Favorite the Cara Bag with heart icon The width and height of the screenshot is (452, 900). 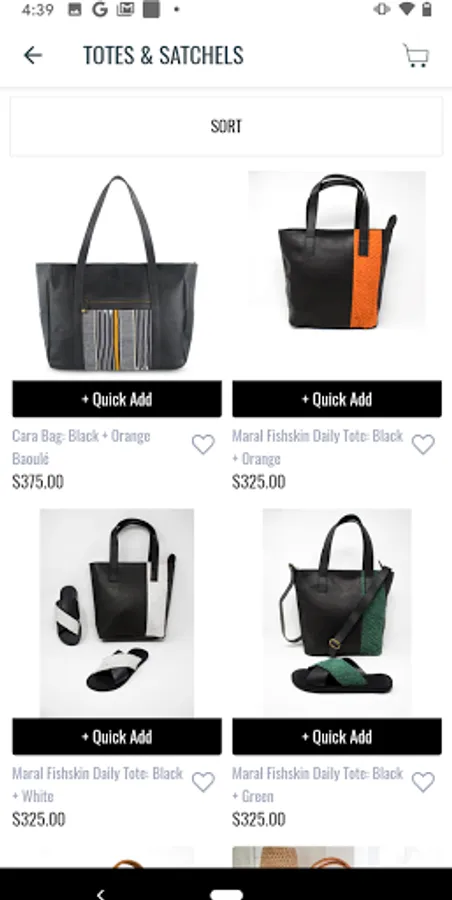(203, 444)
